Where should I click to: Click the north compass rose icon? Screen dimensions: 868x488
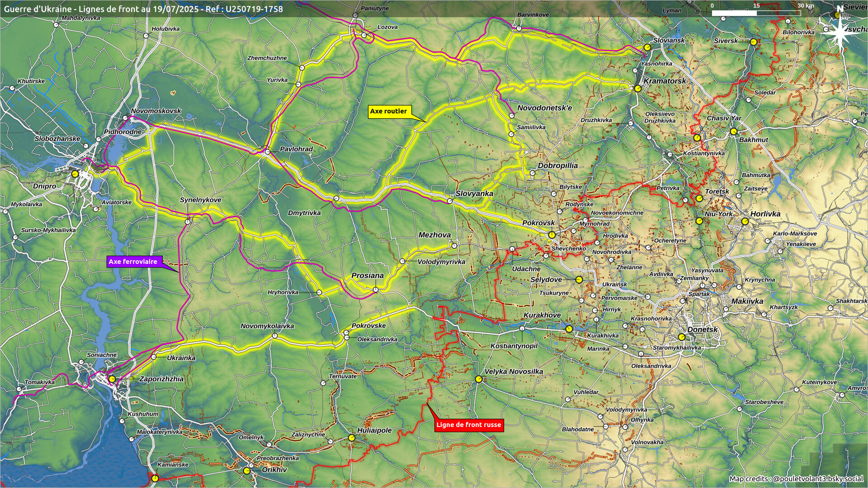tap(839, 33)
